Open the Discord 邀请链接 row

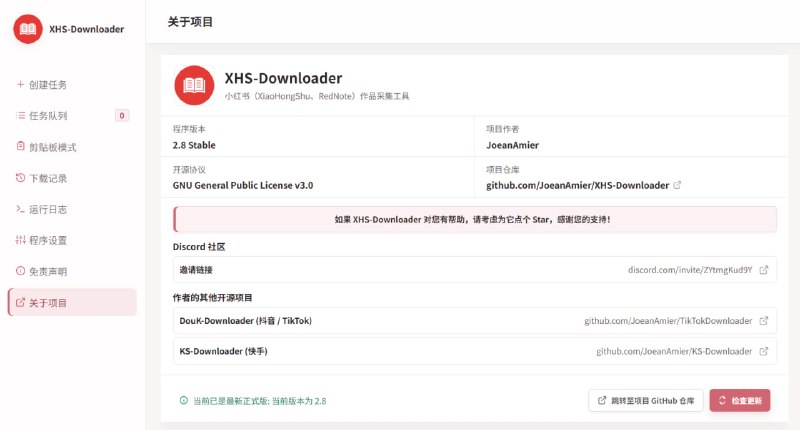point(474,270)
